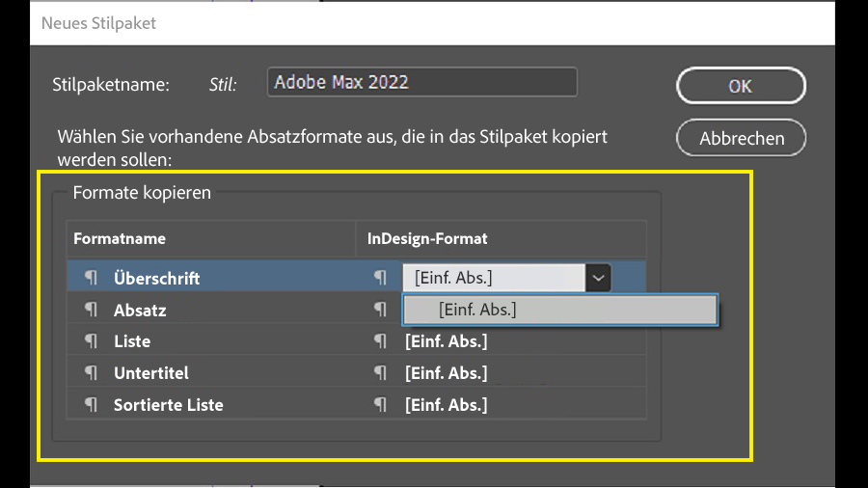Confirm the dialog with OK

(x=740, y=86)
